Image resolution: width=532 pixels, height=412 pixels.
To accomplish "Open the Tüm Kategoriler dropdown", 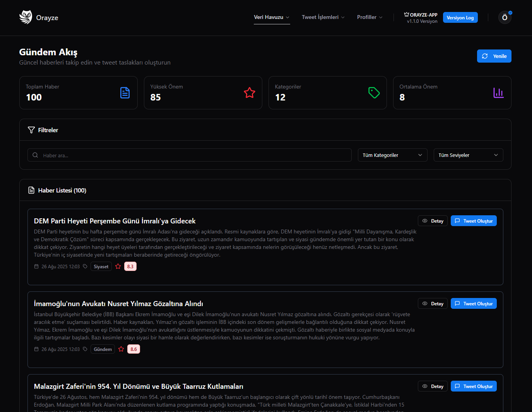I will click(392, 155).
